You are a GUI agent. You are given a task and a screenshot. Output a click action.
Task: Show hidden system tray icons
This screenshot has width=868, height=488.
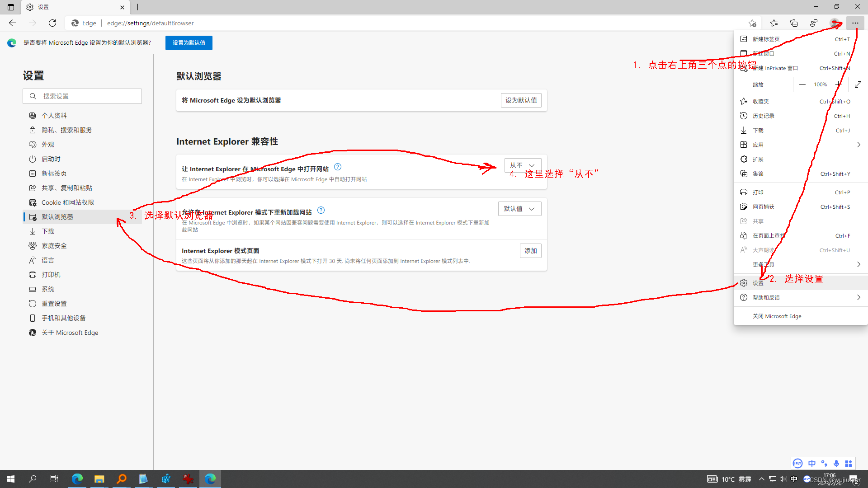[762, 479]
